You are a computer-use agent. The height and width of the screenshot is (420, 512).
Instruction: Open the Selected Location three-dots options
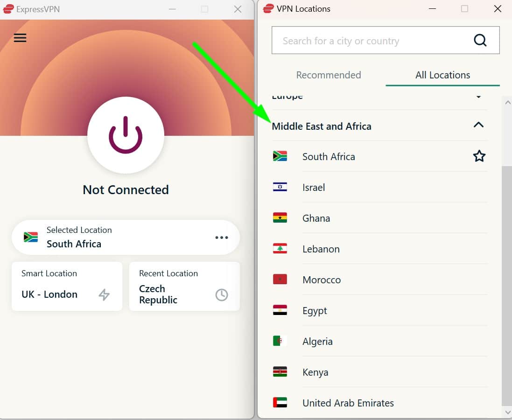(221, 238)
